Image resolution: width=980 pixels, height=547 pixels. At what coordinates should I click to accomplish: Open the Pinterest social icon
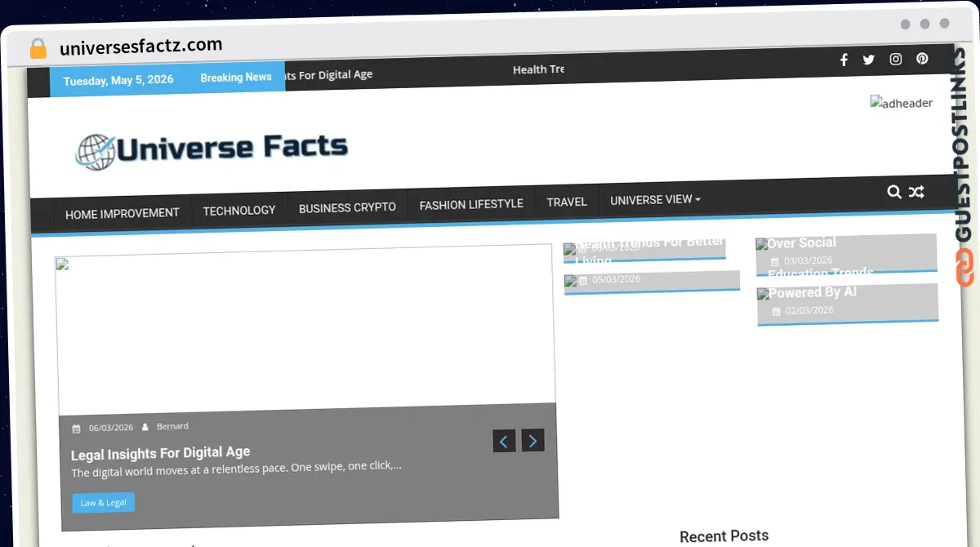(922, 59)
